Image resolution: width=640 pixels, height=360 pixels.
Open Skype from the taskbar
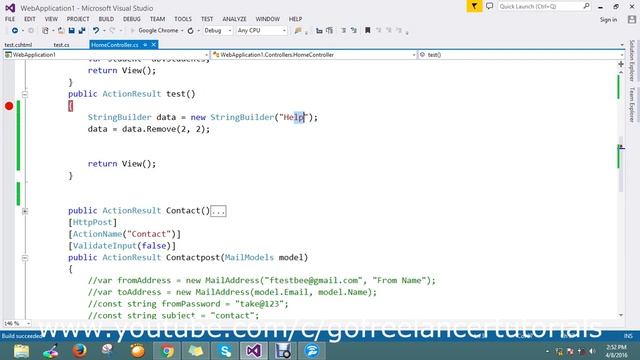tap(224, 351)
